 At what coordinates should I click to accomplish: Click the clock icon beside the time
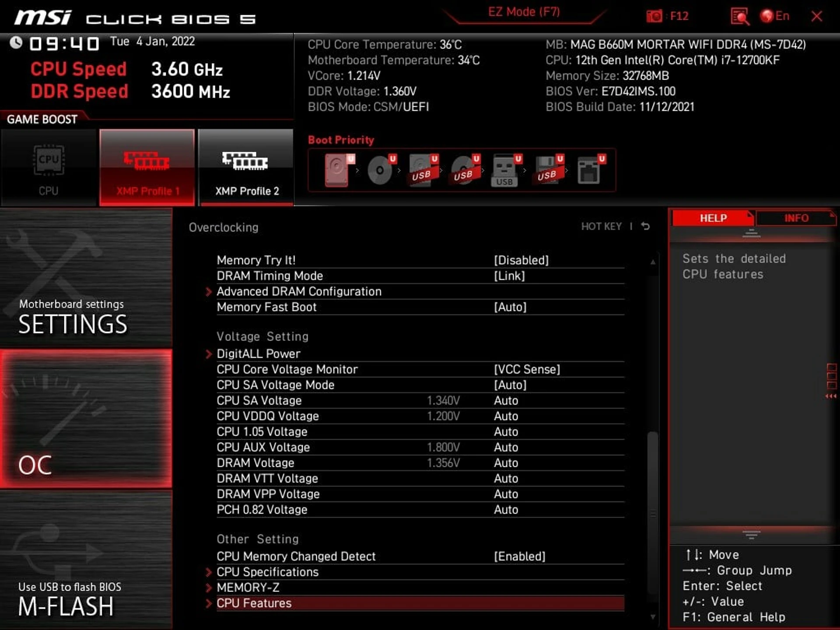point(16,43)
